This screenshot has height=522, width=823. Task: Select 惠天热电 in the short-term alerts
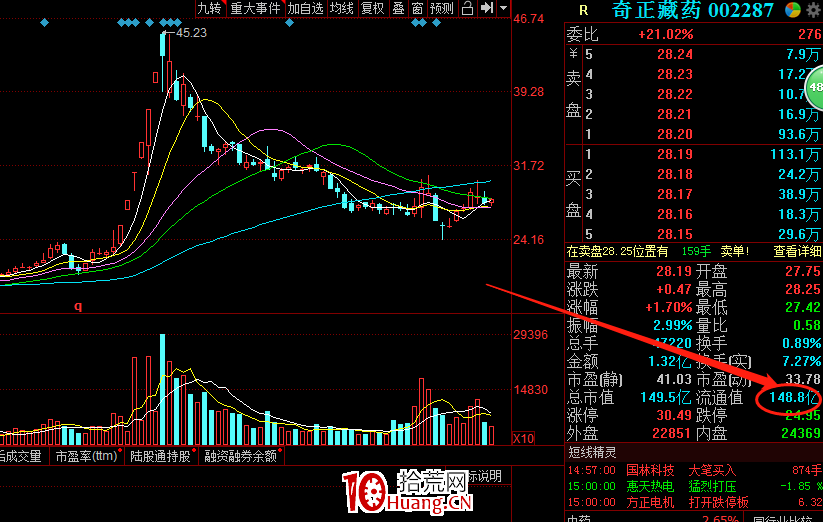pyautogui.click(x=650, y=486)
